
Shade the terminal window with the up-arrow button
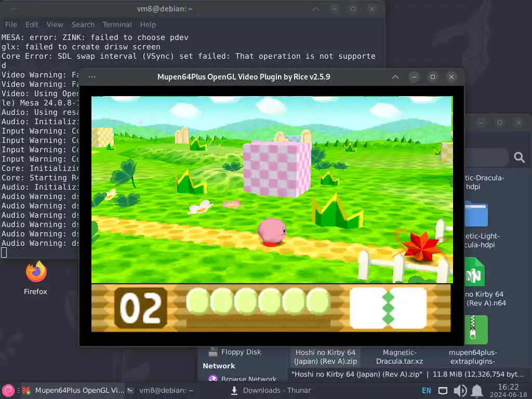point(316,9)
